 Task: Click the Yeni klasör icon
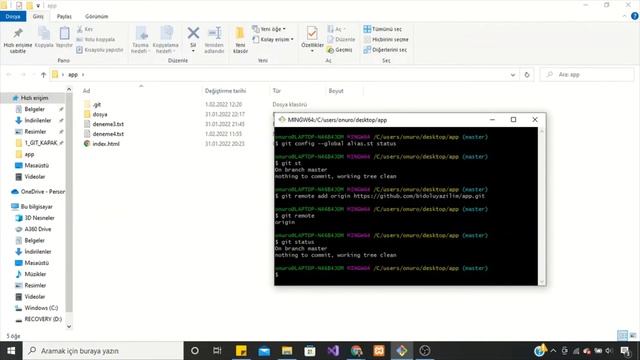[240, 33]
